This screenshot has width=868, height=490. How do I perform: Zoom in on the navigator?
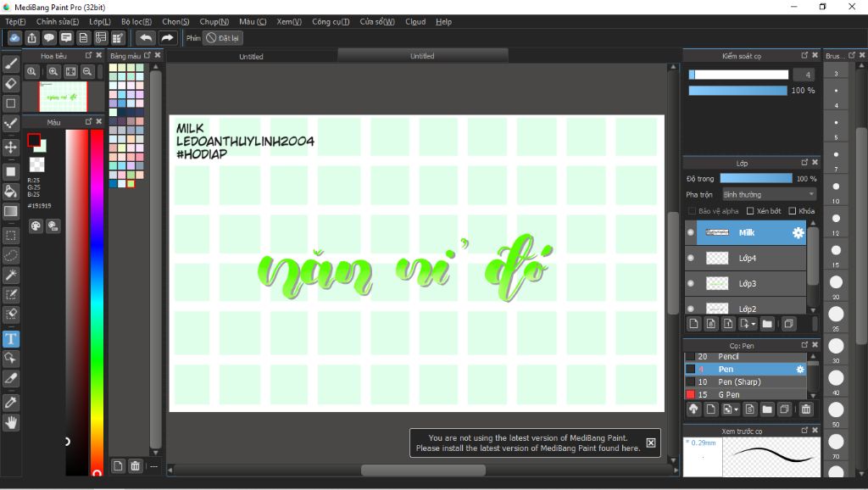pyautogui.click(x=53, y=71)
